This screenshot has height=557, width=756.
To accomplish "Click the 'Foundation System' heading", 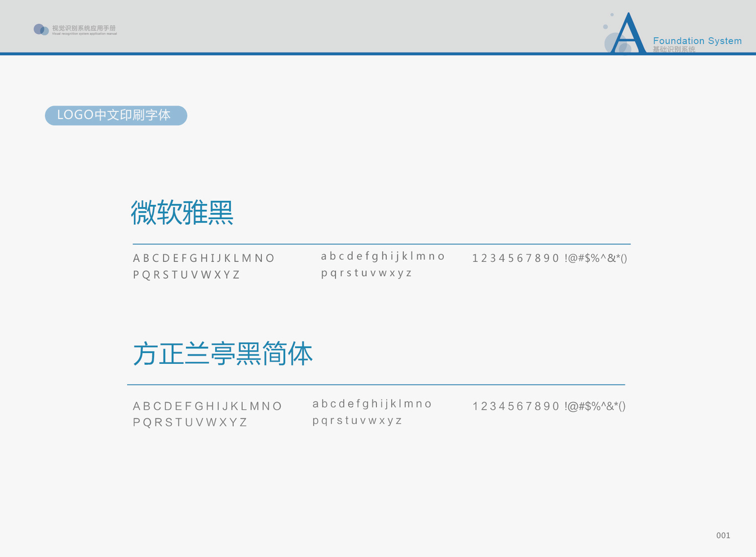I will coord(697,40).
